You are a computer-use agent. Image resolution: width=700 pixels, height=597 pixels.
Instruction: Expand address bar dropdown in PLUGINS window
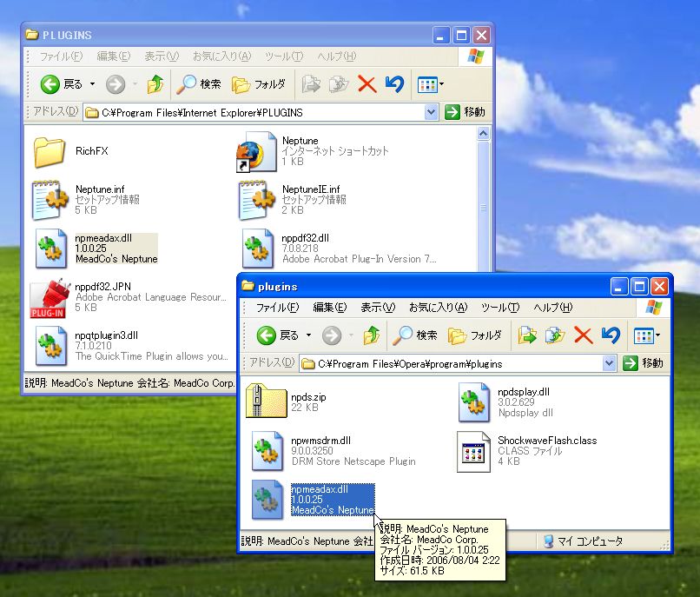(431, 112)
